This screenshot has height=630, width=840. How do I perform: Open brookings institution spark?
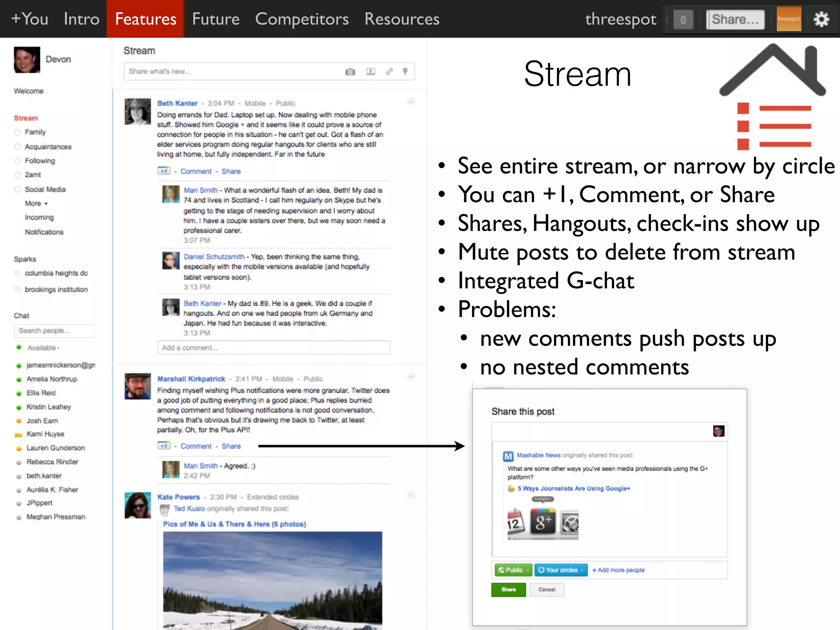click(56, 290)
